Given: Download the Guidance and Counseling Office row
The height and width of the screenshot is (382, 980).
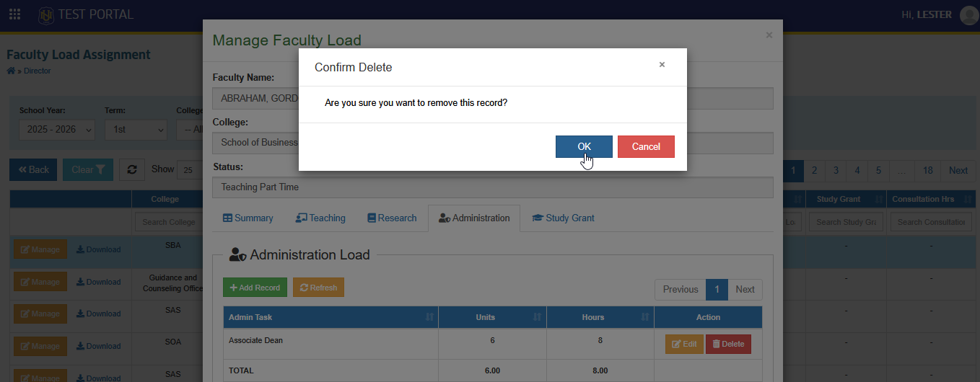Looking at the screenshot, I should (x=99, y=282).
